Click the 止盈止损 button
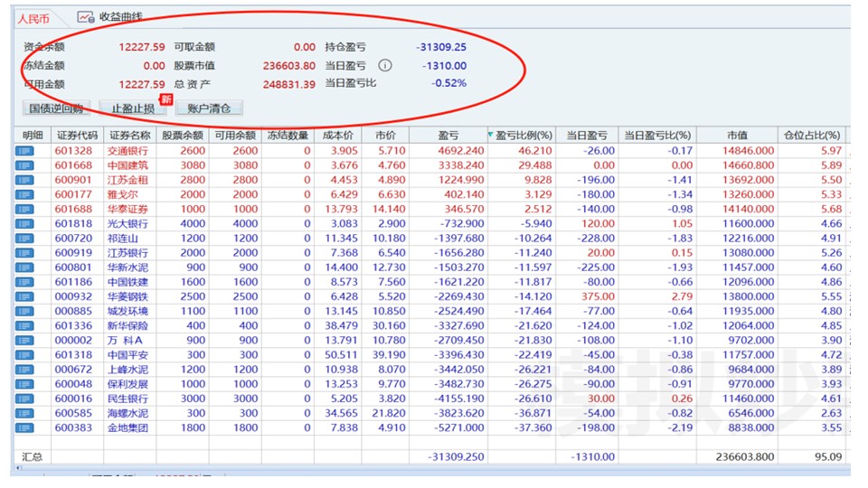 coord(133,108)
